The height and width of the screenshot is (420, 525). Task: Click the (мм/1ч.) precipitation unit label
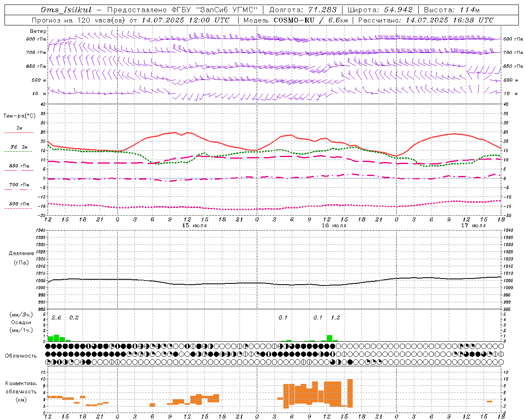pyautogui.click(x=21, y=330)
